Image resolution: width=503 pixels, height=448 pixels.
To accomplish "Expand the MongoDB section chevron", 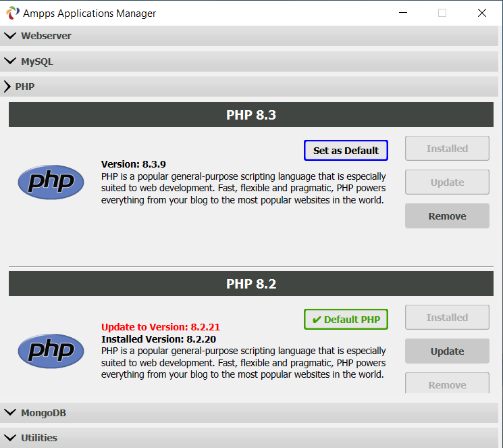I will tap(10, 412).
